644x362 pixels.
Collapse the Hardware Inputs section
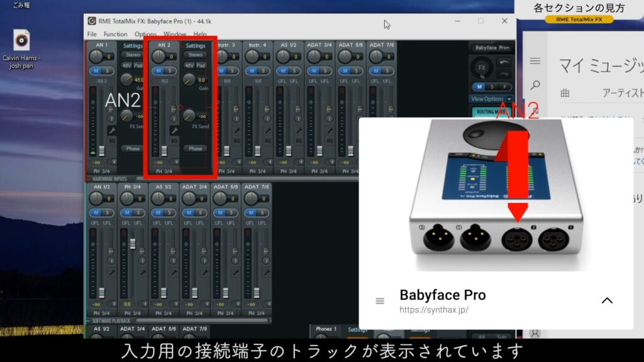[x=88, y=179]
